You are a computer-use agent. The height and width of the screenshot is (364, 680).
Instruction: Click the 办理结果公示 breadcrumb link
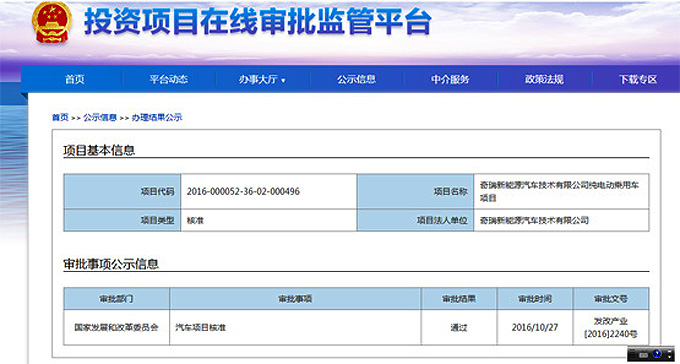point(157,117)
